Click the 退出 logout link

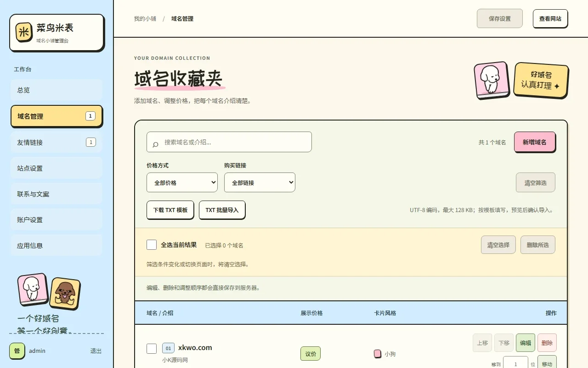pos(96,351)
